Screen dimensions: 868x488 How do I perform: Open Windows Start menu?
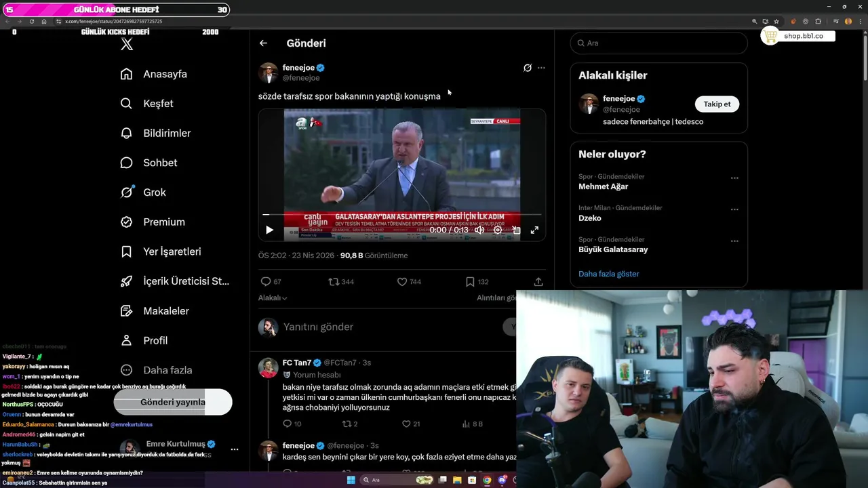pyautogui.click(x=351, y=480)
